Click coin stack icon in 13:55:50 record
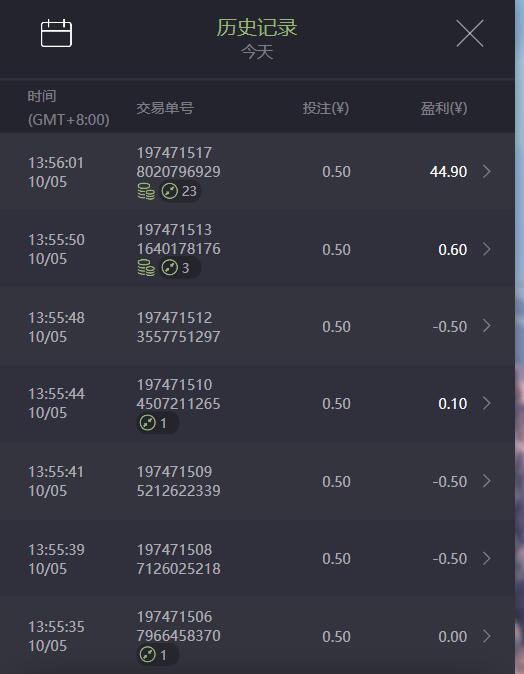The width and height of the screenshot is (524, 674). click(x=146, y=268)
